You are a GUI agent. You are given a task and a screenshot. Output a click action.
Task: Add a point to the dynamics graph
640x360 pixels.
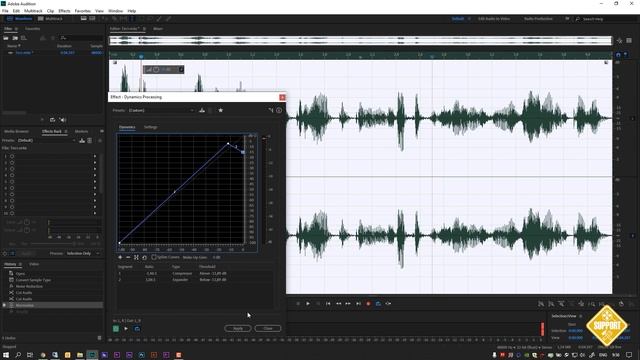coord(120,258)
